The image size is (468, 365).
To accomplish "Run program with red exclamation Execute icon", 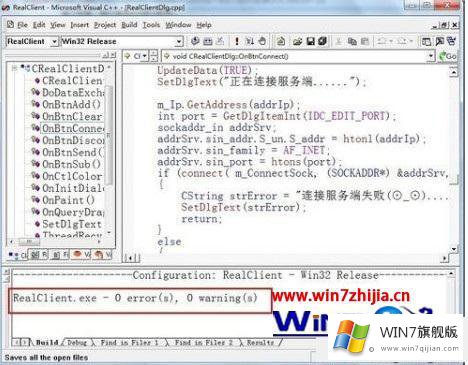I will click(x=237, y=41).
